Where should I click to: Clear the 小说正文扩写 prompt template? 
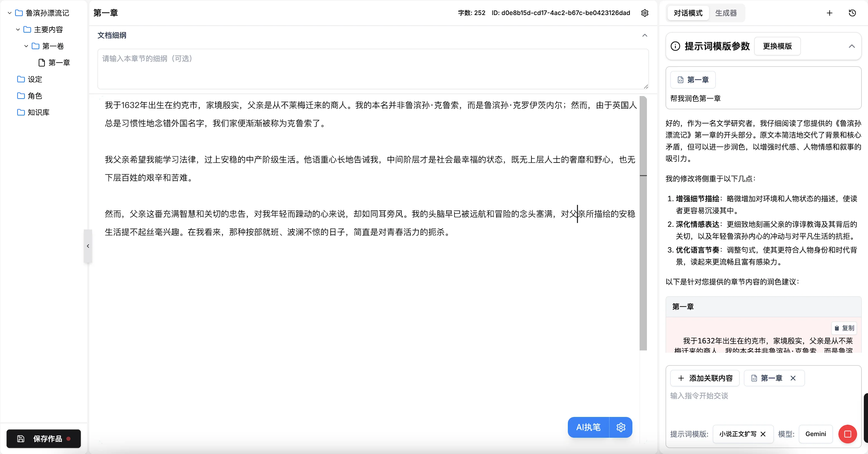coord(763,434)
